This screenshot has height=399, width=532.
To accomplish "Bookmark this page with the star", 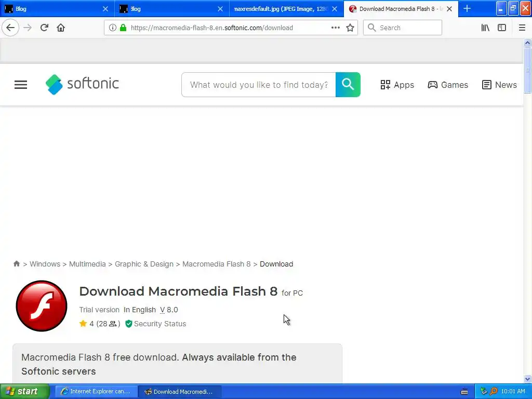I will (350, 28).
